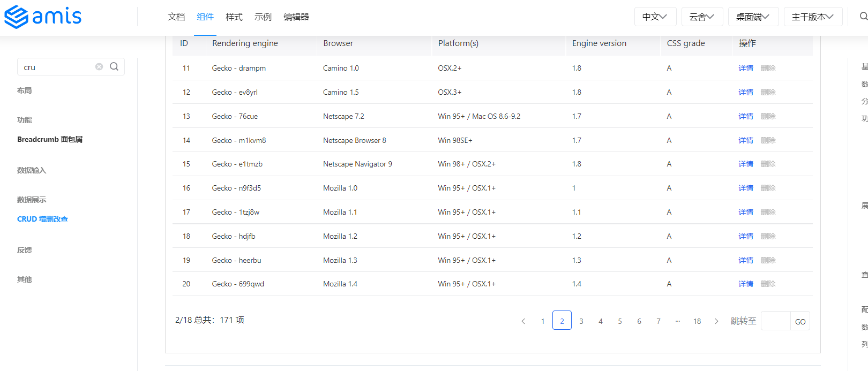Go to page 6

coord(639,321)
